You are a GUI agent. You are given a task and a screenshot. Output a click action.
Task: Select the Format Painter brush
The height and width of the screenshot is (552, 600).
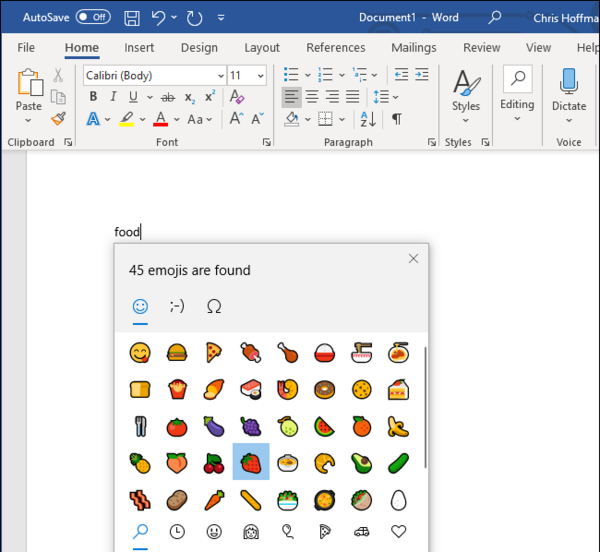tap(58, 119)
